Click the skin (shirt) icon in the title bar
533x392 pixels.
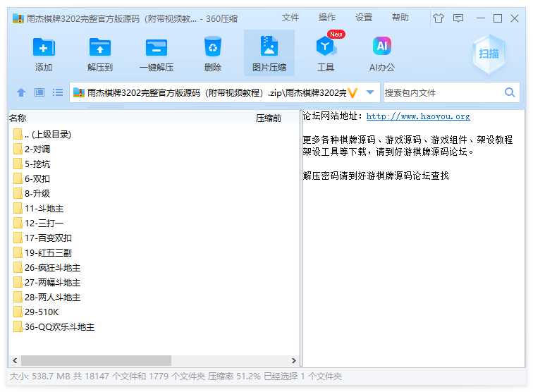pyautogui.click(x=438, y=18)
